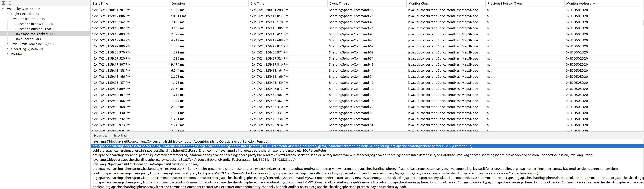Select Allocation outside TLAB
The width and height of the screenshot is (644, 189).
[33, 29]
